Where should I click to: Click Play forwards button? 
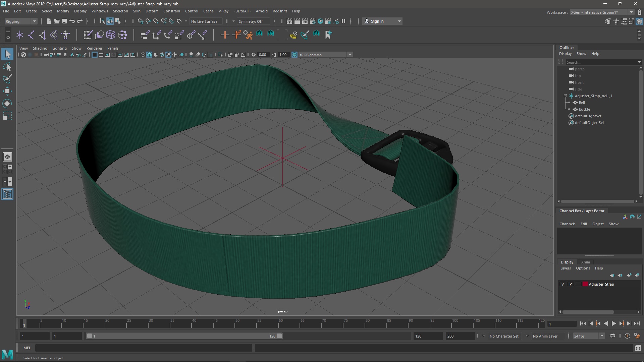[613, 323]
